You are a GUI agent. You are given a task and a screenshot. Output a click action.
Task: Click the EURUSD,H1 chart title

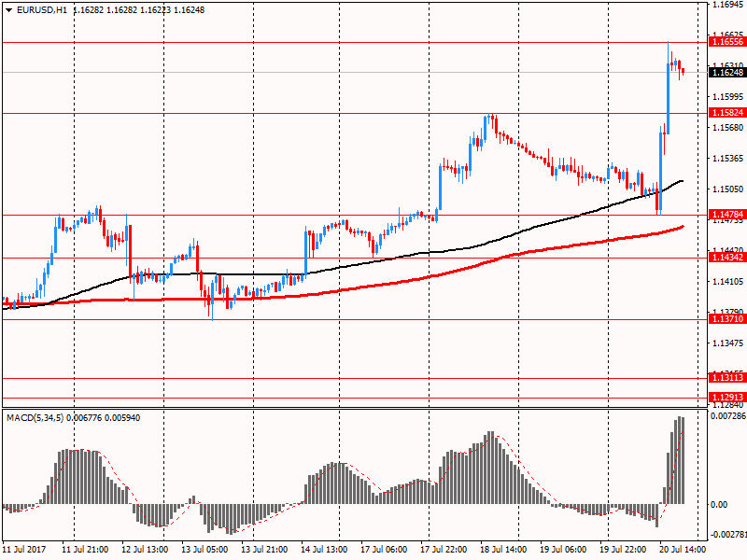tap(42, 10)
